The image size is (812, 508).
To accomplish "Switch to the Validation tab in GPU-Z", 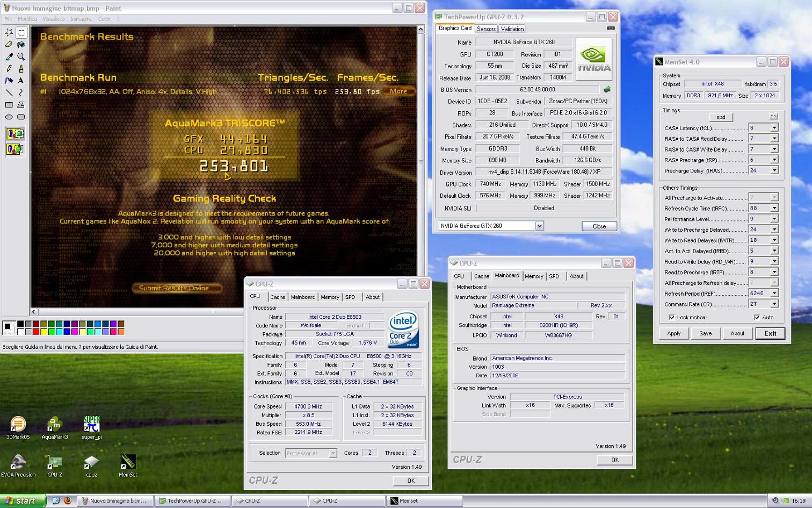I will coord(512,29).
